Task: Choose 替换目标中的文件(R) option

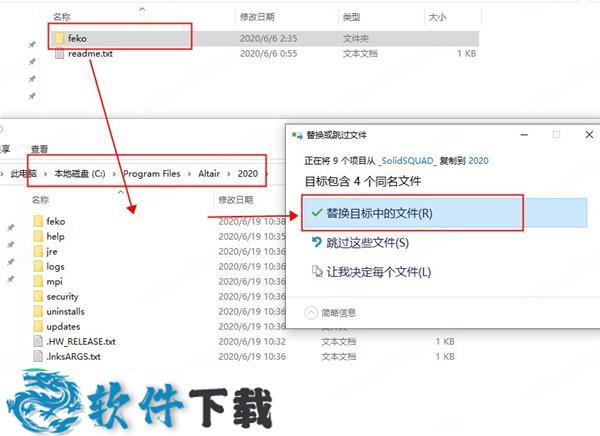Action: [444, 213]
